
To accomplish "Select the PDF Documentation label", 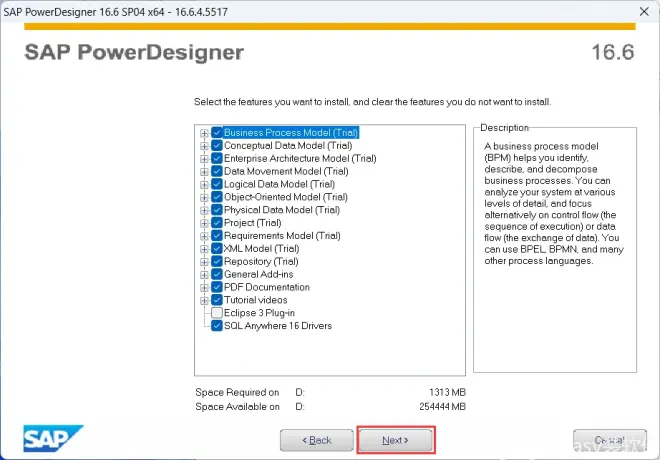I will [x=267, y=287].
